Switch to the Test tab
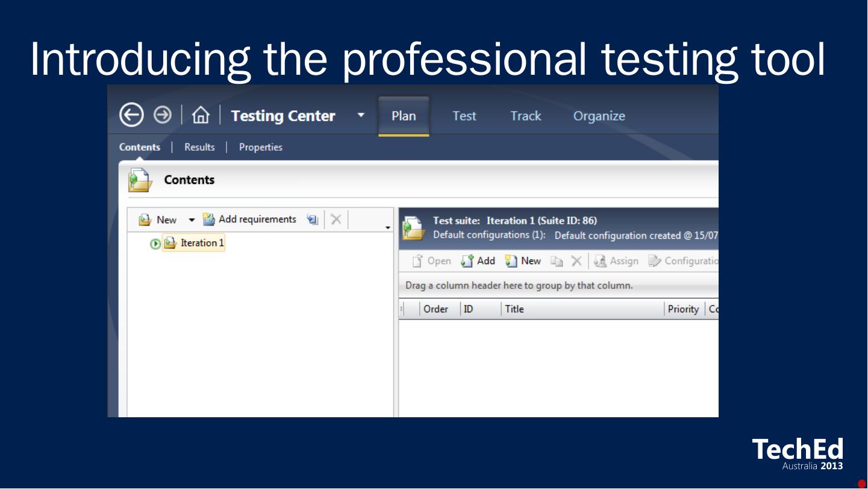The width and height of the screenshot is (868, 489). pos(464,116)
